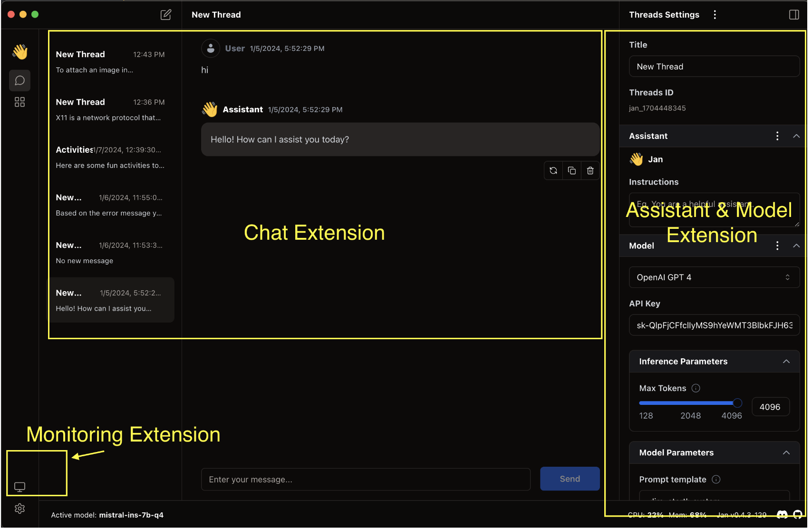Open the system monitor icon
This screenshot has width=812, height=530.
coord(20,487)
